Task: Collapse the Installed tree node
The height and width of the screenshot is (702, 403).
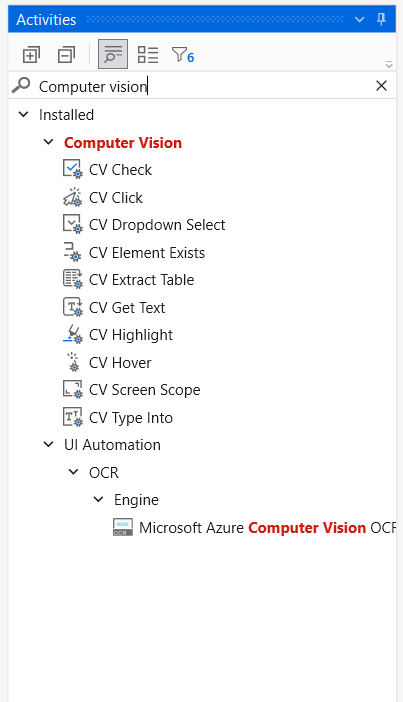Action: click(23, 115)
